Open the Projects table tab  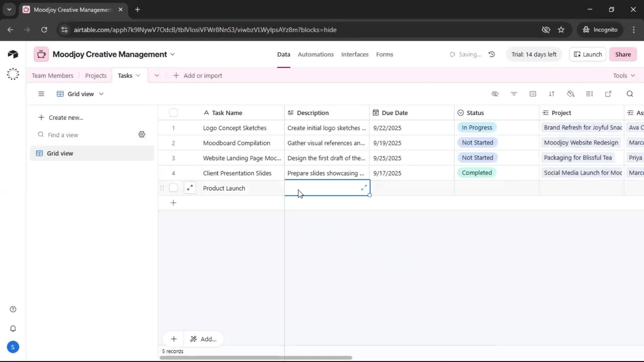click(96, 76)
